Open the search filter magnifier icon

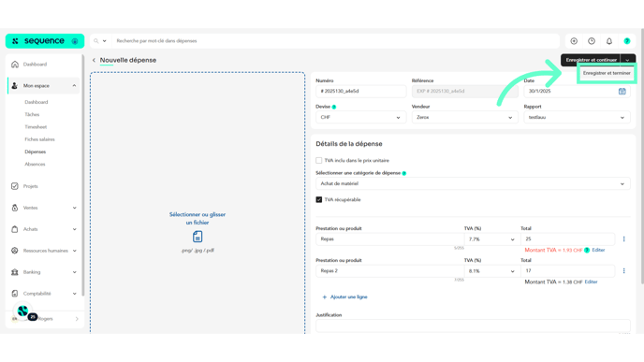click(96, 41)
